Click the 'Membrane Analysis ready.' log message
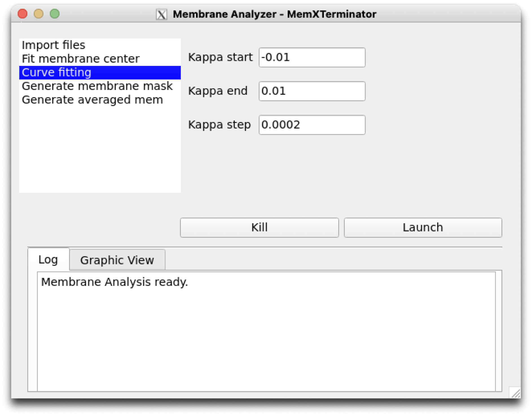The image size is (532, 416). coord(115,282)
